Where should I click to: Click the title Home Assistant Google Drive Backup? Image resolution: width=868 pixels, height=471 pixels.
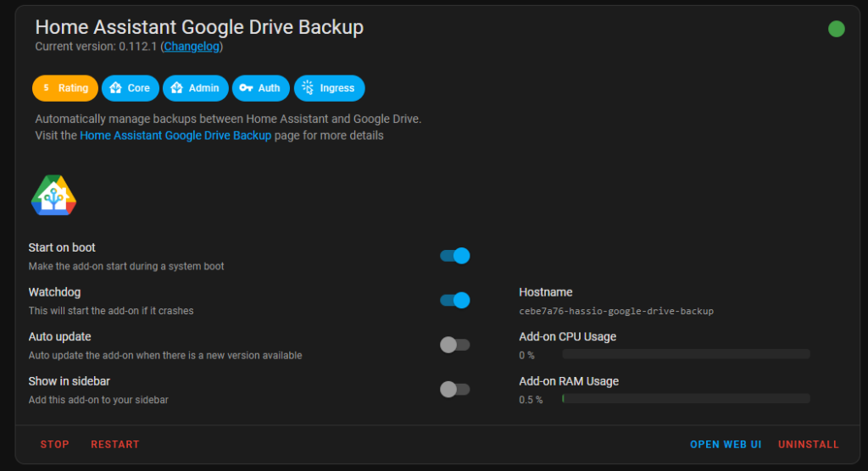[199, 27]
